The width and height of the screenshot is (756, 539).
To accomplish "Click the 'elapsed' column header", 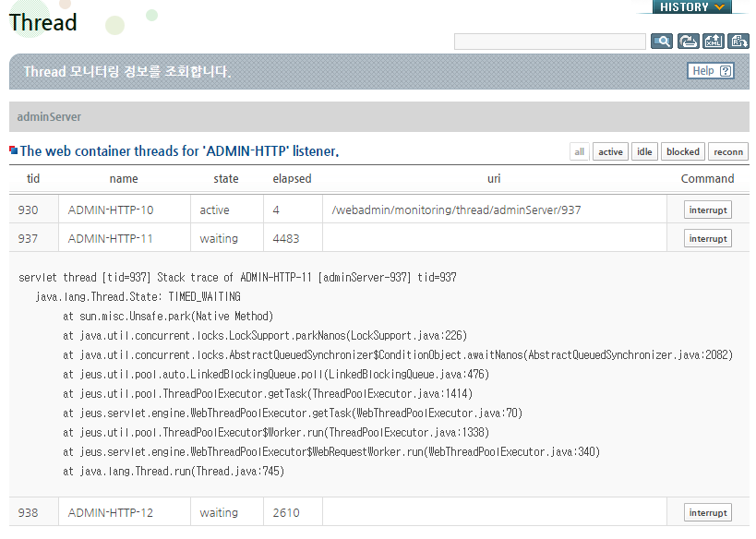I will [x=293, y=179].
